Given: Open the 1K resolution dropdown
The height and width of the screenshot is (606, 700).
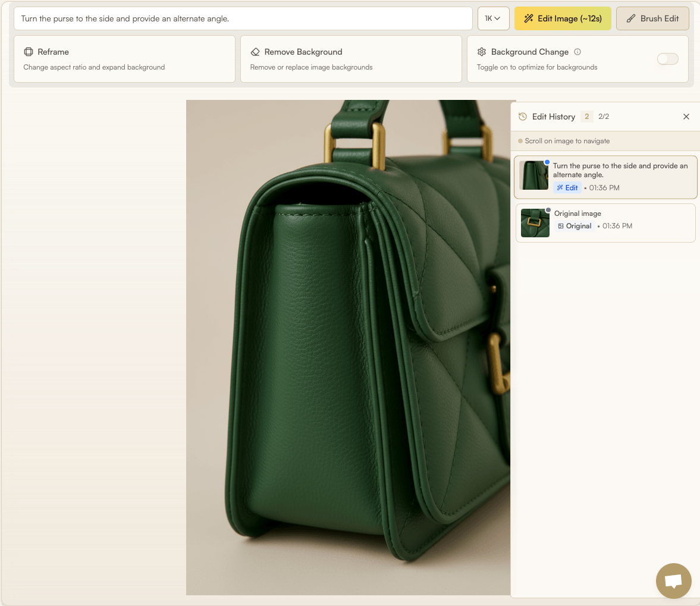Looking at the screenshot, I should point(492,18).
